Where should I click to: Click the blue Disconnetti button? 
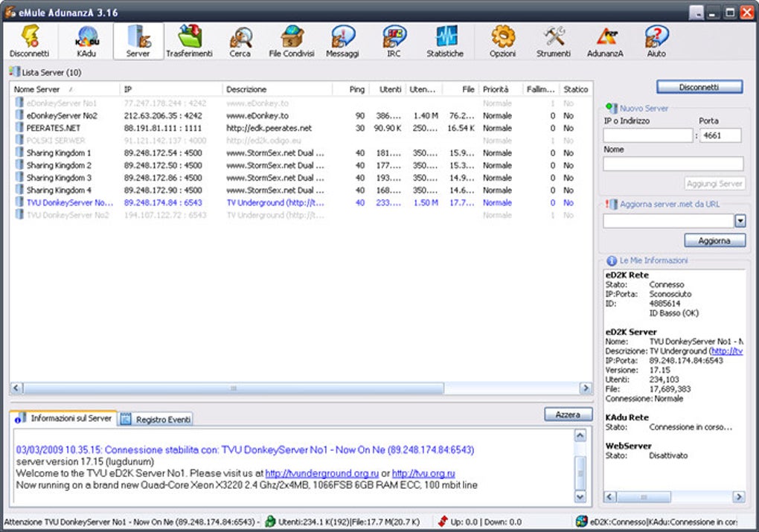click(x=699, y=87)
